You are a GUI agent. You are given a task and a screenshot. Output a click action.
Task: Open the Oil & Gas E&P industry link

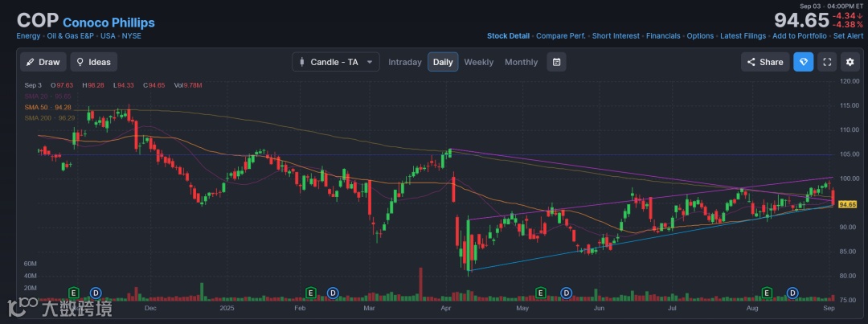[70, 36]
